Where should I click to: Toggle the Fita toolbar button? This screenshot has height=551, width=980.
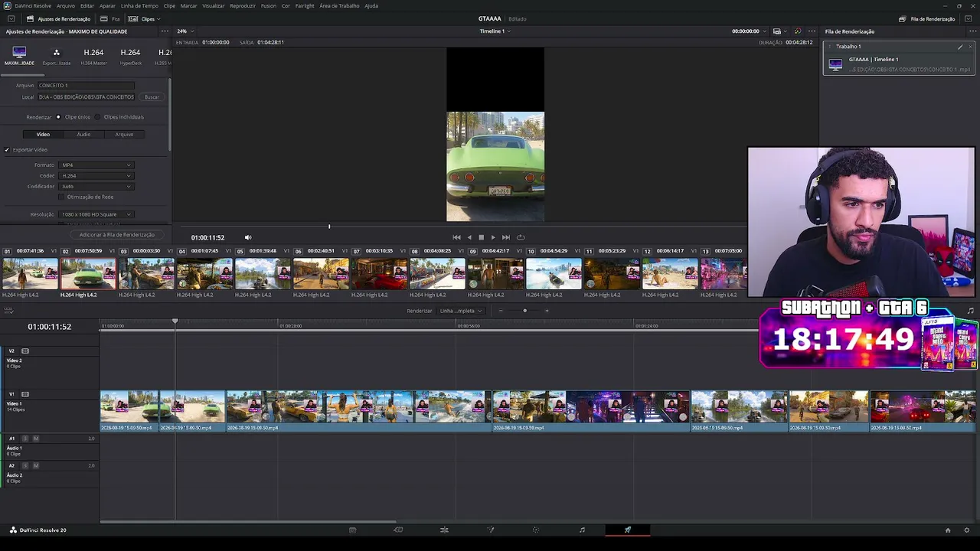[110, 18]
